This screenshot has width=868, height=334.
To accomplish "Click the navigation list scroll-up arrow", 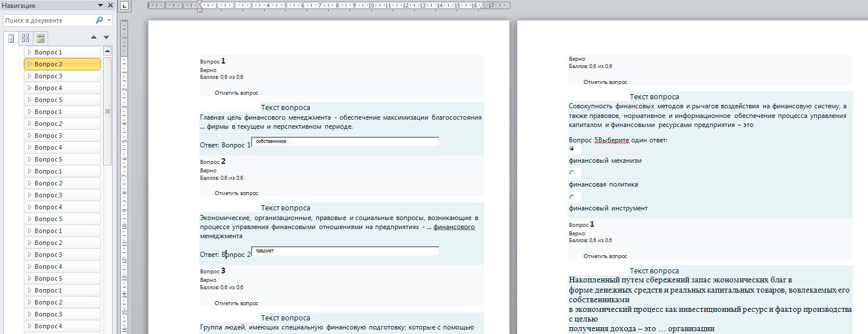I will [x=108, y=51].
